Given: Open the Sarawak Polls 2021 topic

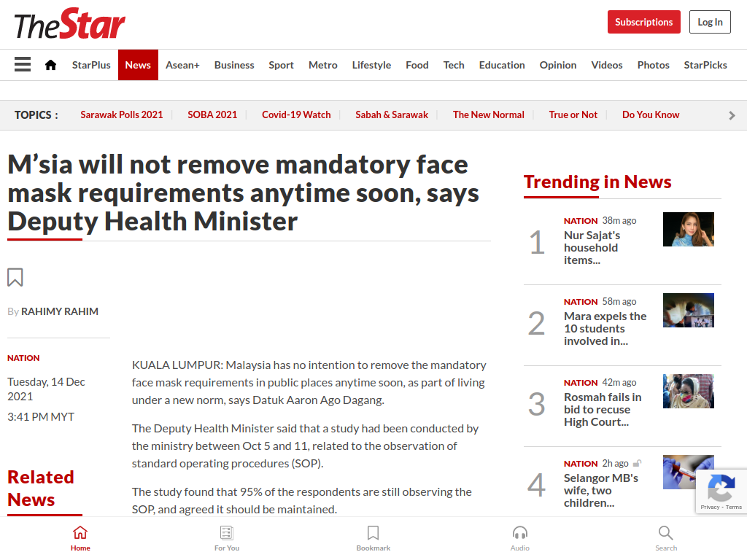Looking at the screenshot, I should point(122,114).
